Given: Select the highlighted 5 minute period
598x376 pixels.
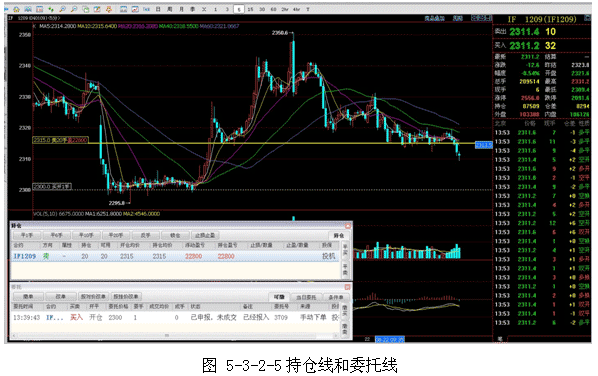Looking at the screenshot, I should [x=239, y=9].
